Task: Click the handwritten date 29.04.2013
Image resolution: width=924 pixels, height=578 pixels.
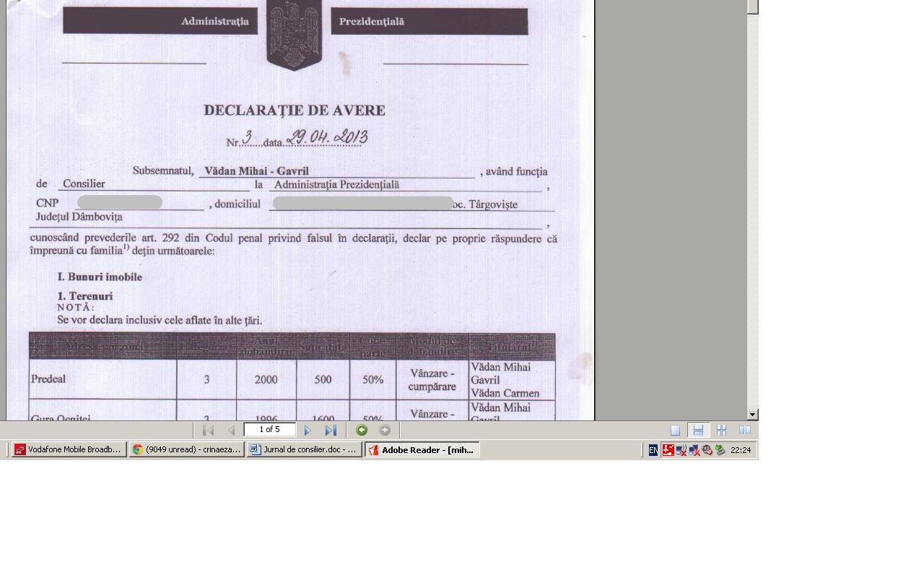Action: (x=328, y=137)
